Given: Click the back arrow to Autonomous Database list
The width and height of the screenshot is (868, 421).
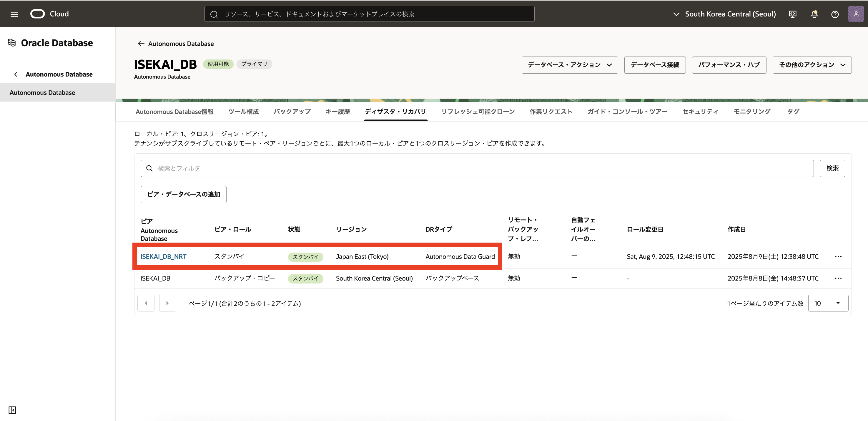Looking at the screenshot, I should (x=142, y=43).
